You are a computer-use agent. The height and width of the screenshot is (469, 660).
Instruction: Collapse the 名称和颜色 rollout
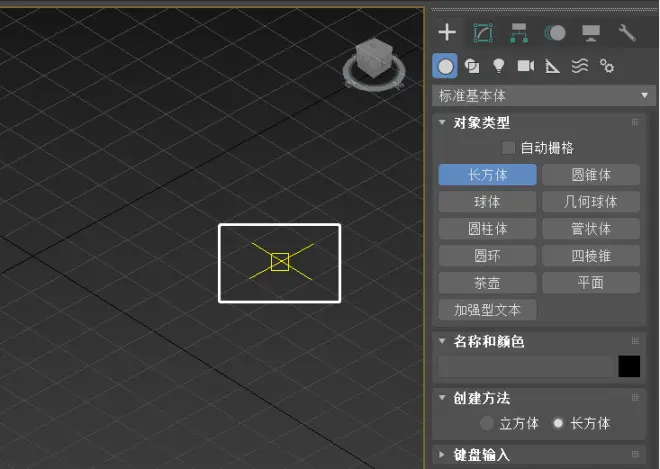coord(442,341)
